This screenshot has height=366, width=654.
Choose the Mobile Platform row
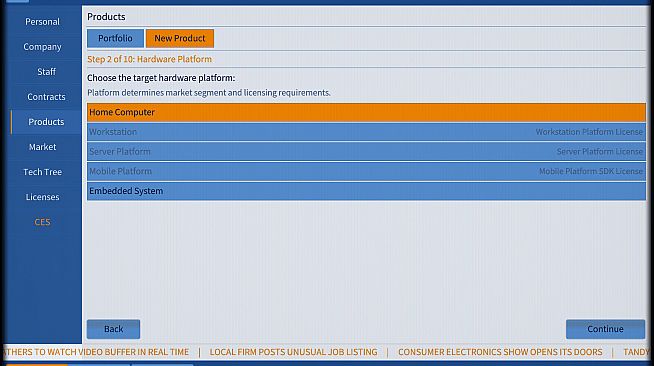click(366, 171)
